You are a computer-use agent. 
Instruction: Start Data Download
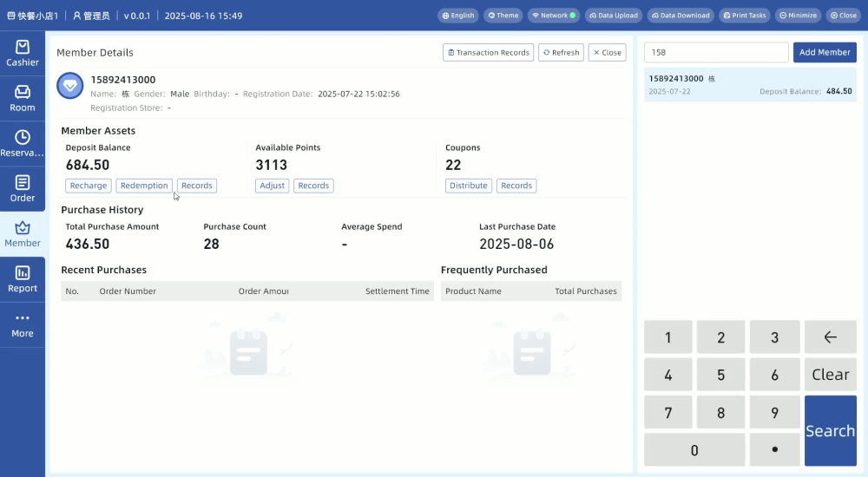point(681,16)
